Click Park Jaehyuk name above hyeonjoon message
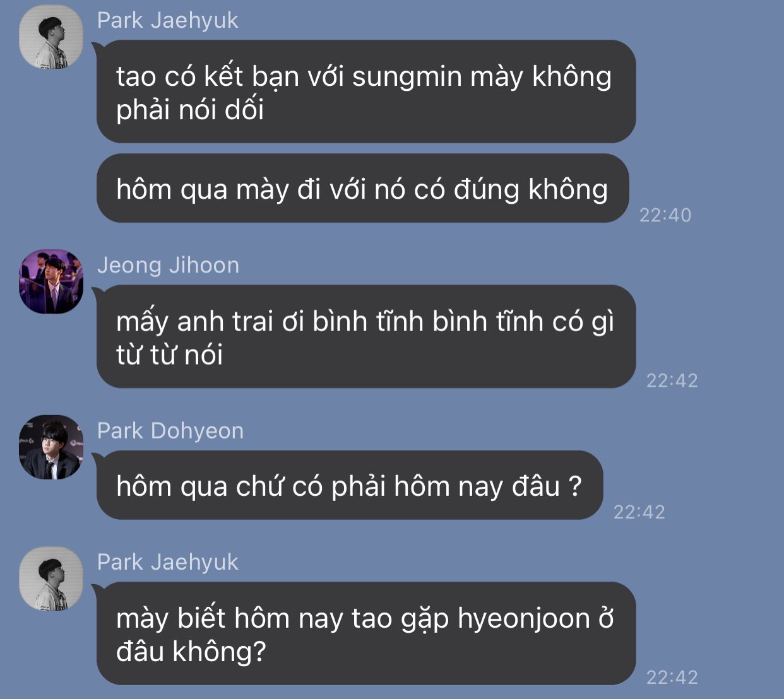Image resolution: width=784 pixels, height=699 pixels. tap(167, 562)
